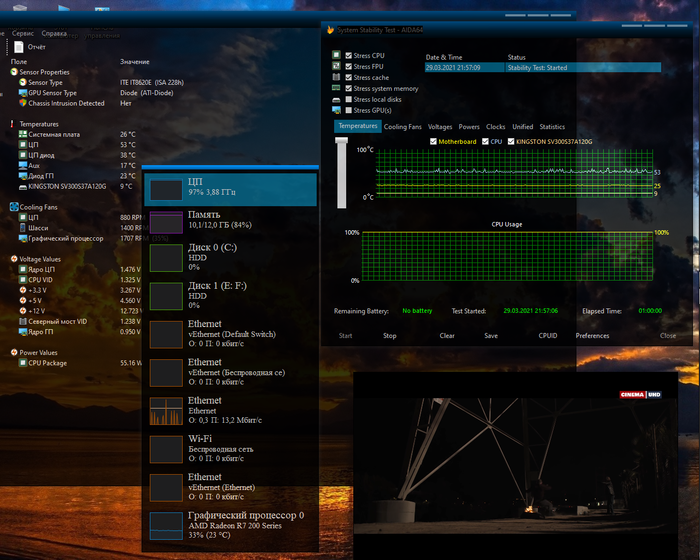Open the Voltages tab
This screenshot has height=560, width=700.
tap(440, 127)
